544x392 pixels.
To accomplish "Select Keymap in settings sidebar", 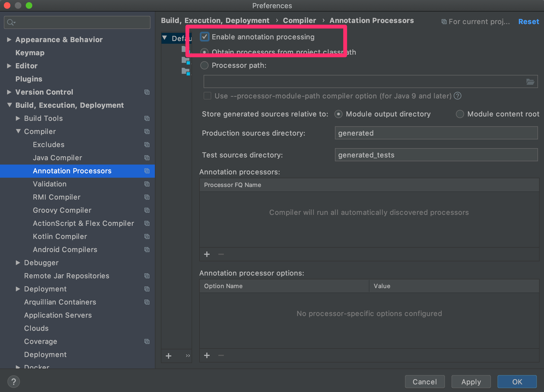I will tap(30, 53).
